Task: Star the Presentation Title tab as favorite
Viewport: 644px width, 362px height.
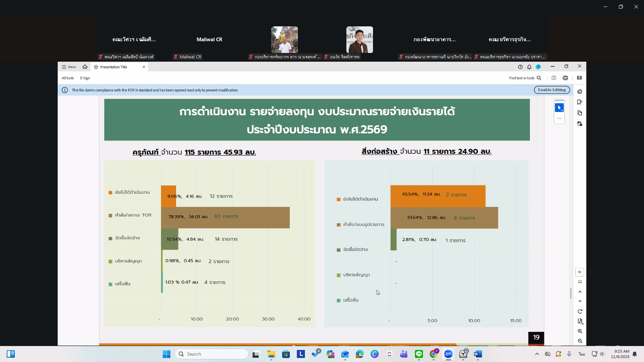Action: (x=96, y=67)
